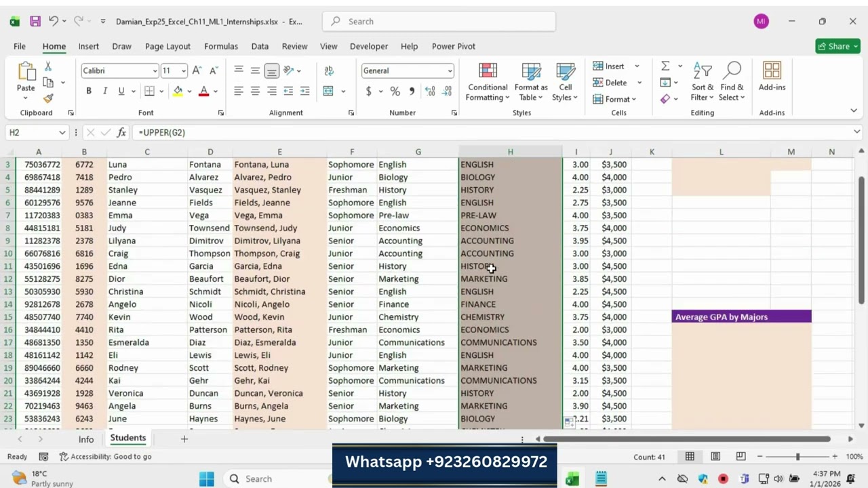Toggle Bold formatting
The width and height of the screenshot is (868, 488).
(89, 91)
